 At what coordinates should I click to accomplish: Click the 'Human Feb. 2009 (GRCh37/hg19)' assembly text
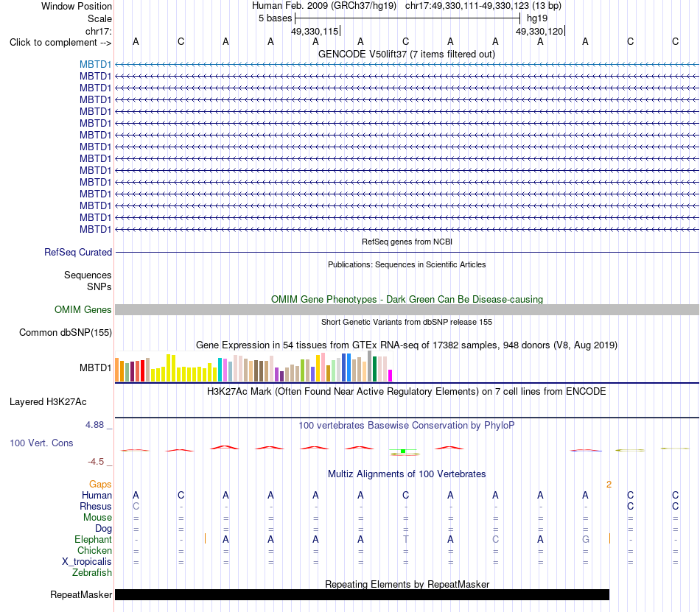324,6
